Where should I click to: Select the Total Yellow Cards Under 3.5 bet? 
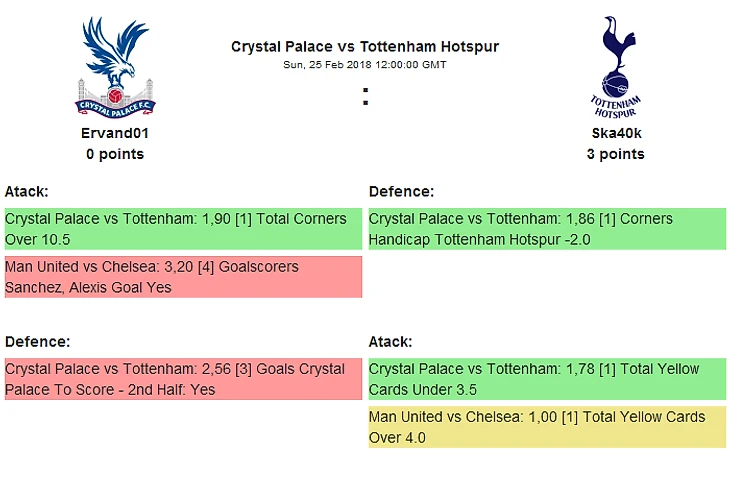point(547,379)
